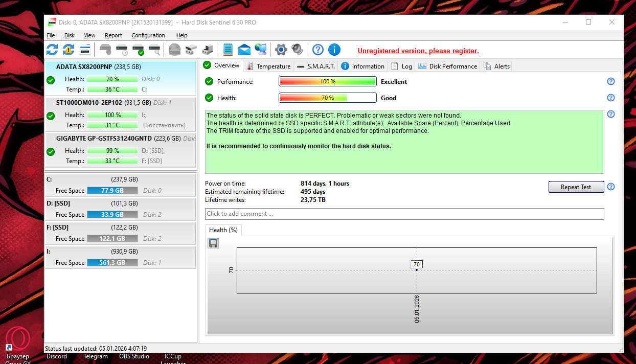Click the GIGABYTE Temp. 33 °C bar

pyautogui.click(x=112, y=161)
